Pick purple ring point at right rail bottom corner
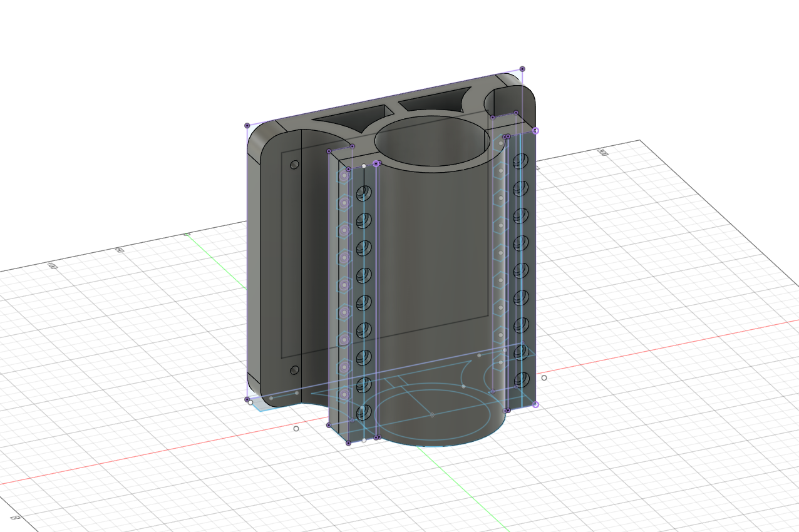The width and height of the screenshot is (799, 532). click(x=535, y=404)
